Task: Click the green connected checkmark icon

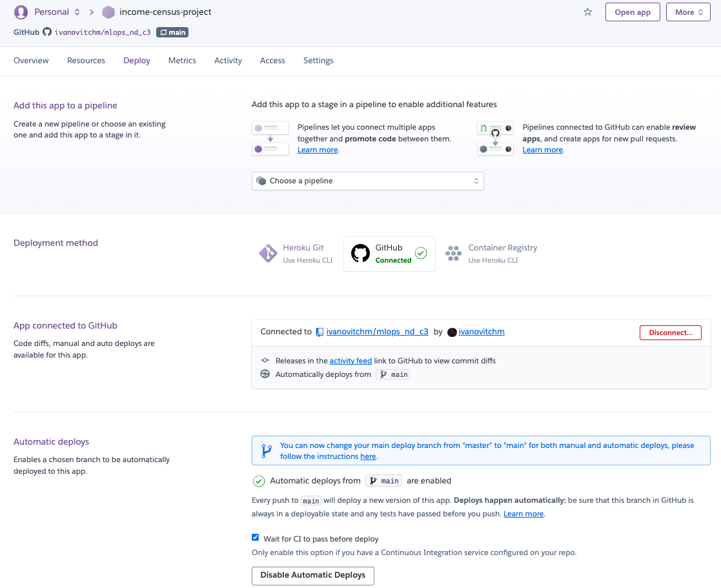Action: pyautogui.click(x=421, y=253)
